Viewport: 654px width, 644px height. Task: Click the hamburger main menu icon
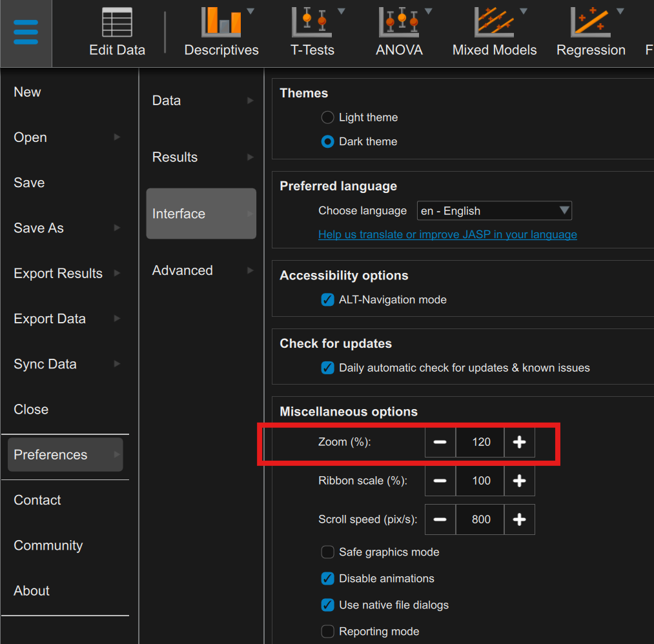pos(26,32)
